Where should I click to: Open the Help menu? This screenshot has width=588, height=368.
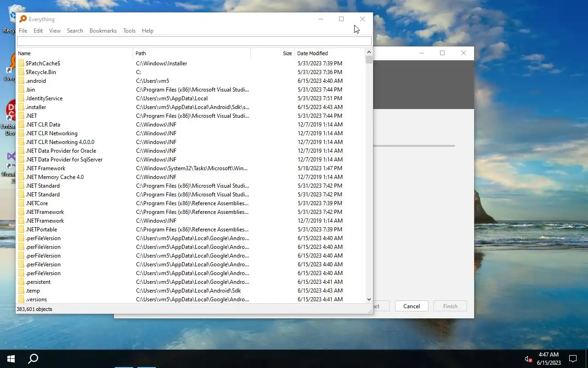[147, 31]
